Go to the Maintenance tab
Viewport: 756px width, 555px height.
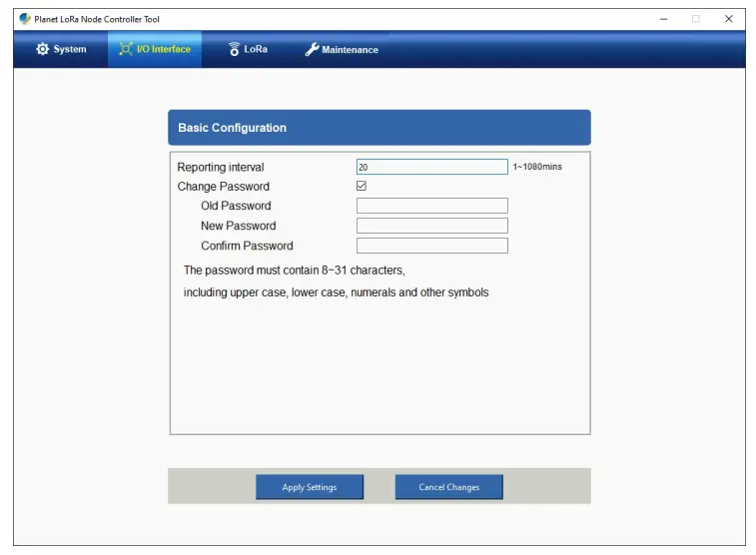[x=342, y=49]
